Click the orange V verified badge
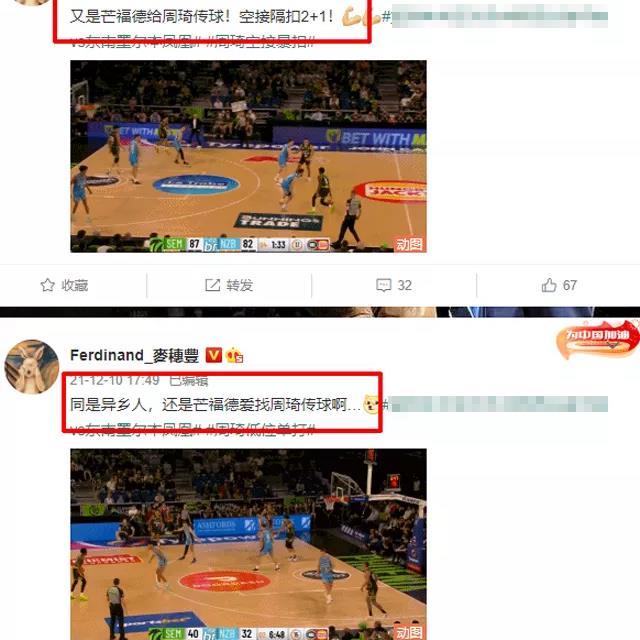 pyautogui.click(x=213, y=355)
